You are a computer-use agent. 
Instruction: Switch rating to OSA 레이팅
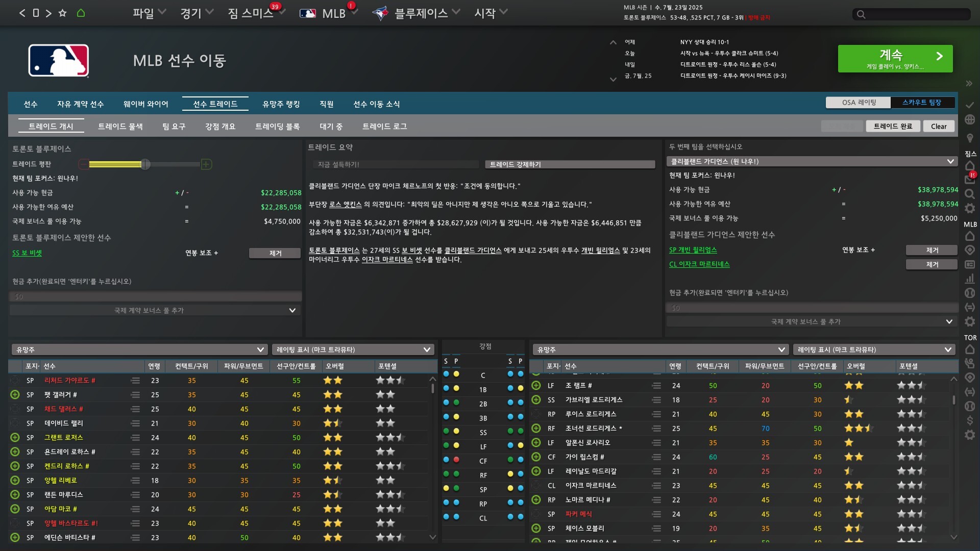click(859, 103)
